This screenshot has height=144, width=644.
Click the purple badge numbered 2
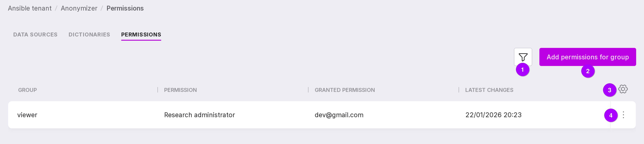(x=588, y=71)
